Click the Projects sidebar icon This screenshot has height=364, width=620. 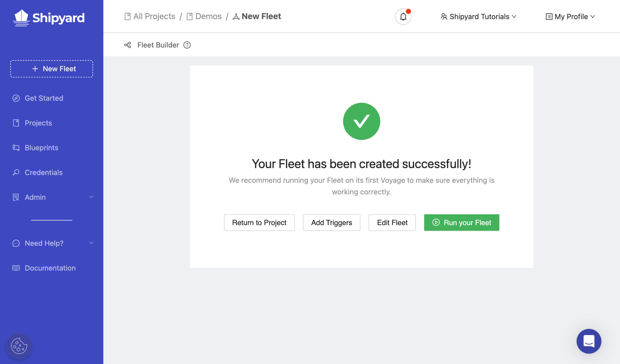point(16,123)
